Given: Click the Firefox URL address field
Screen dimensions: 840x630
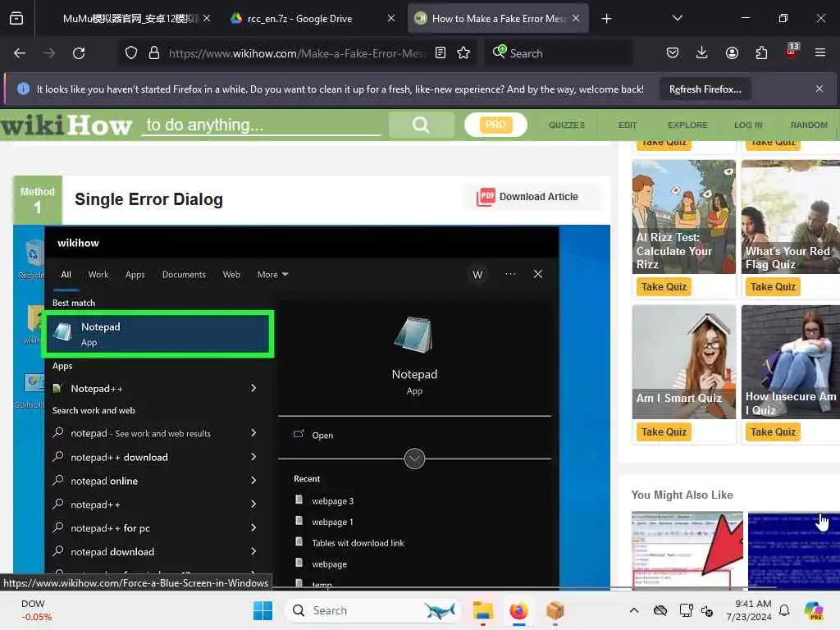Looking at the screenshot, I should pos(295,53).
